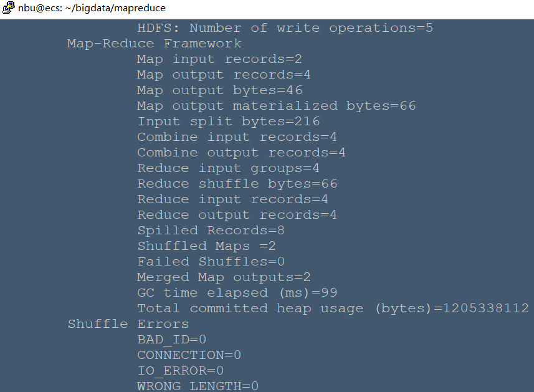Image resolution: width=534 pixels, height=392 pixels.
Task: Click the Shuffle Errors heading
Action: [128, 324]
